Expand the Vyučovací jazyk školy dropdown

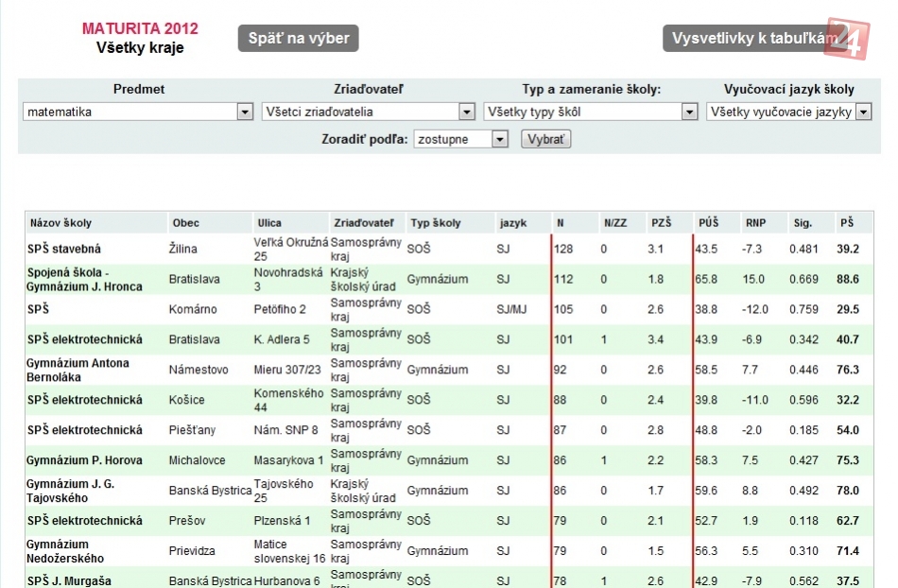[789, 112]
